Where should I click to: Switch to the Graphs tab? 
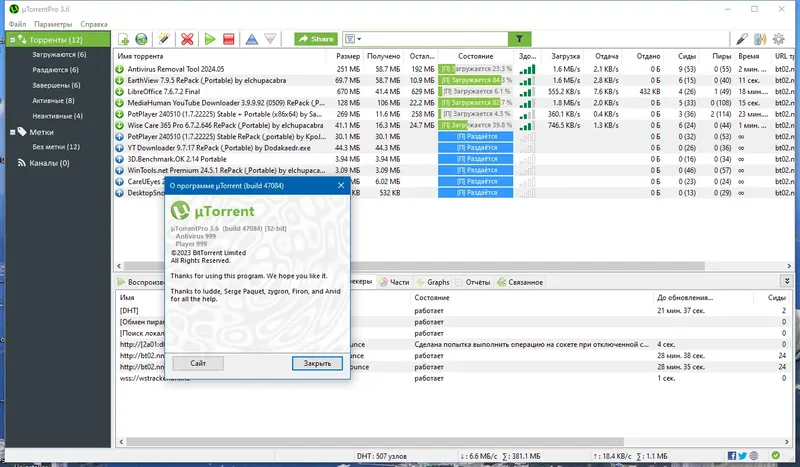pyautogui.click(x=433, y=282)
